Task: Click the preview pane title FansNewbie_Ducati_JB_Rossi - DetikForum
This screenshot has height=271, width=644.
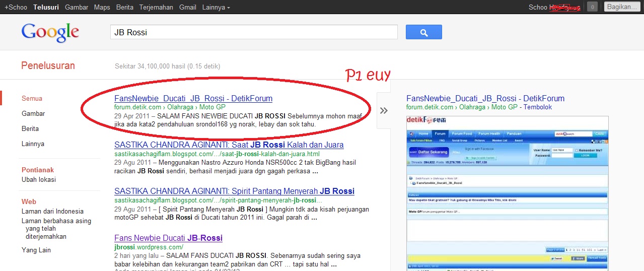Action: [x=485, y=98]
